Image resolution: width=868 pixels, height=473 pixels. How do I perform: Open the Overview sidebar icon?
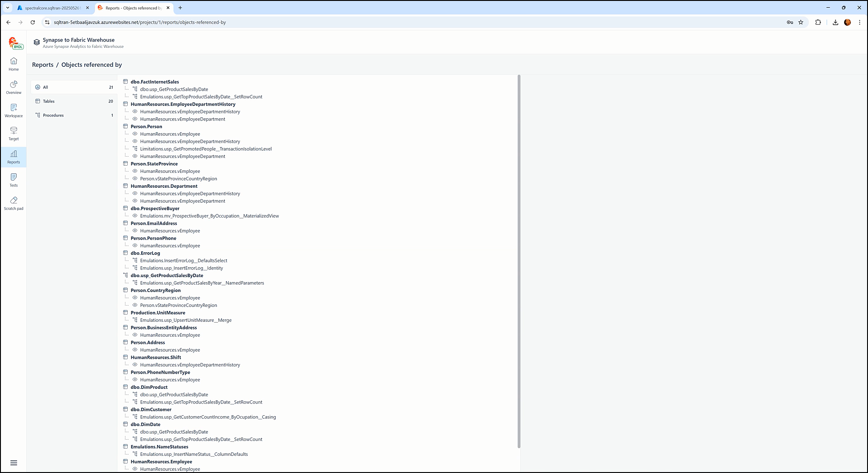tap(14, 87)
